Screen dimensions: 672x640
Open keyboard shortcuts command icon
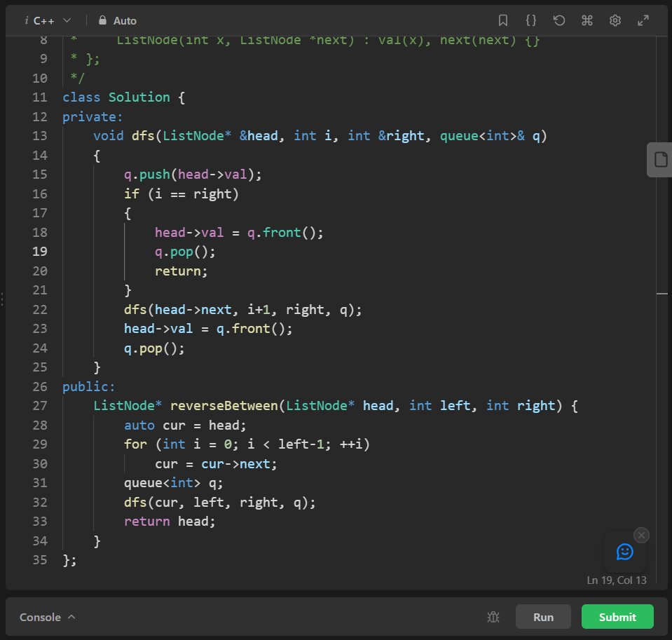[587, 20]
